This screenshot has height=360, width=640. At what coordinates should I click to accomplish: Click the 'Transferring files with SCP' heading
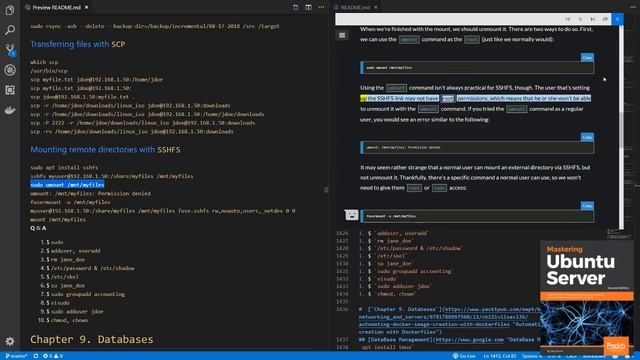click(78, 44)
